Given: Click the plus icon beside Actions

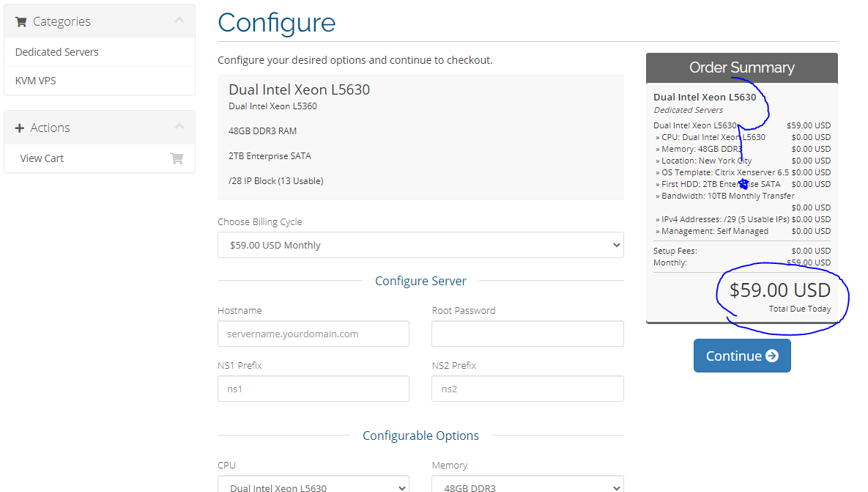Looking at the screenshot, I should click(20, 128).
